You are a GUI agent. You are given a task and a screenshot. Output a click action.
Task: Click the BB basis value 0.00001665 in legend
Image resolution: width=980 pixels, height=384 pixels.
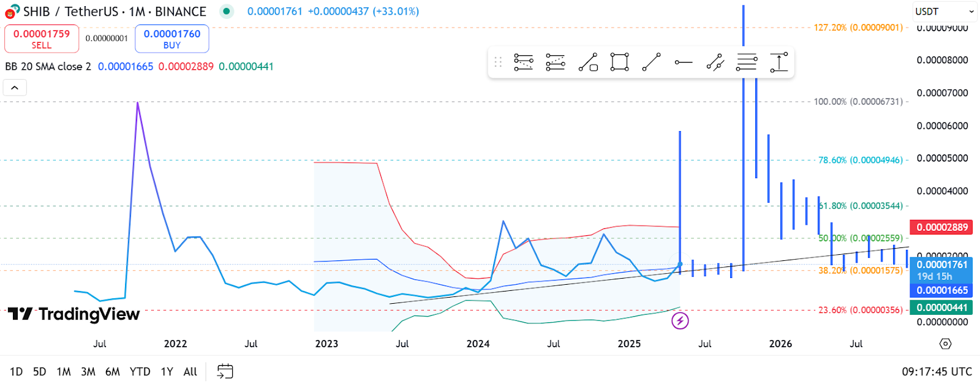pyautogui.click(x=126, y=66)
